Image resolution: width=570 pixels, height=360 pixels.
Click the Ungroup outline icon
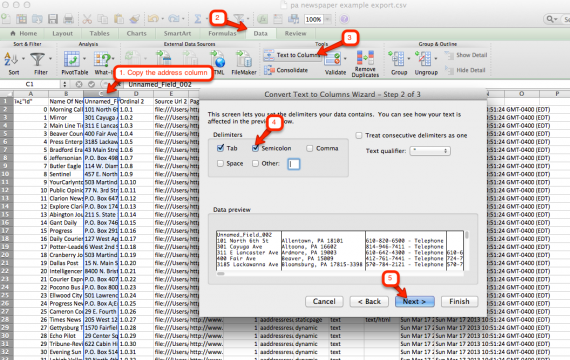click(423, 59)
